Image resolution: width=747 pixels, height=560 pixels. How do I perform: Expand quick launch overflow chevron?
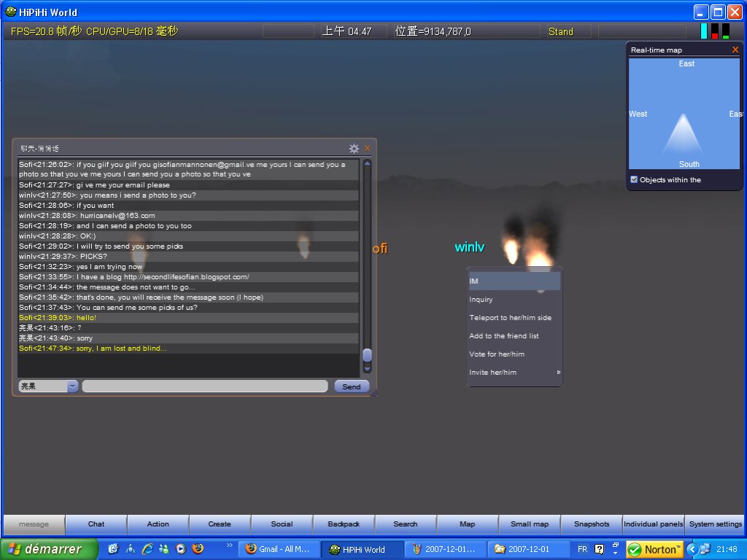(x=229, y=545)
